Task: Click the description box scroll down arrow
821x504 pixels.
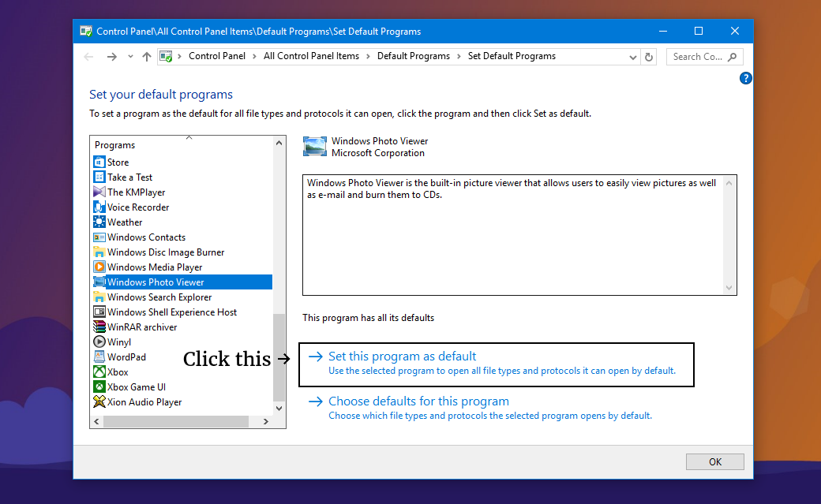Action: point(729,288)
